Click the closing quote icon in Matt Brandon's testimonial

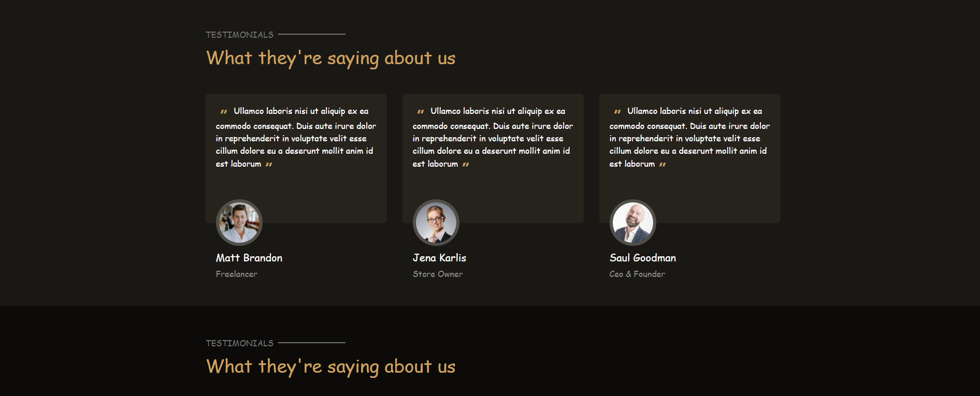[x=269, y=165]
